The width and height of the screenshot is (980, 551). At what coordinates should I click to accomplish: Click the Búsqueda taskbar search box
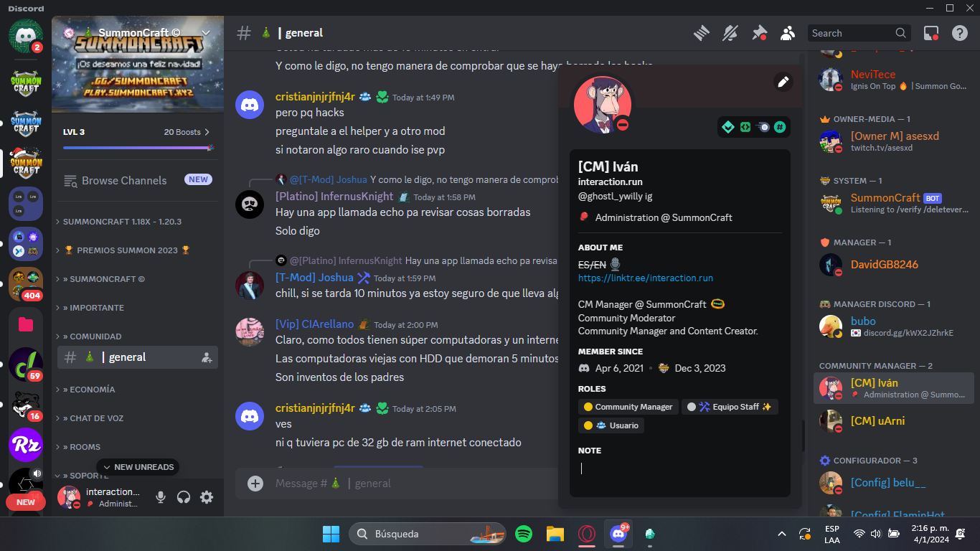click(428, 534)
